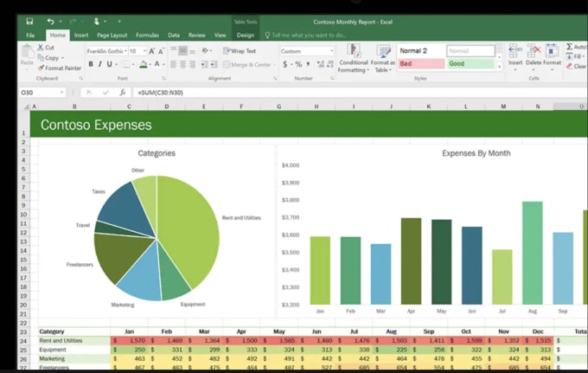Toggle Underline formatting
Viewport: 588px width, 373px height.
click(x=109, y=64)
